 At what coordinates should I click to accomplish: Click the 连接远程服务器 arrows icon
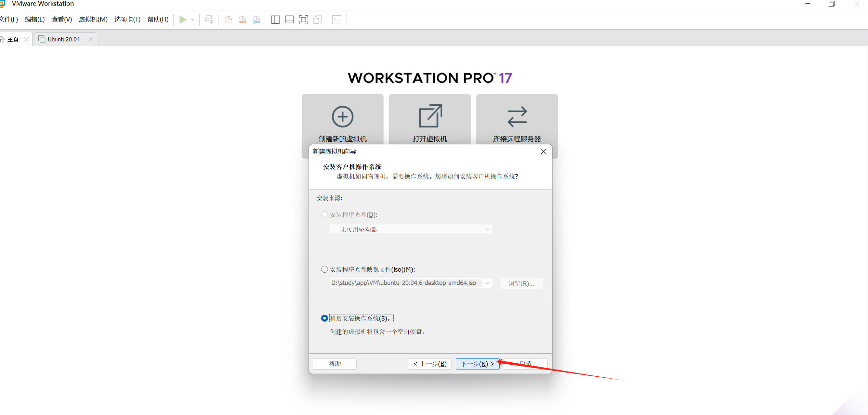(x=517, y=116)
